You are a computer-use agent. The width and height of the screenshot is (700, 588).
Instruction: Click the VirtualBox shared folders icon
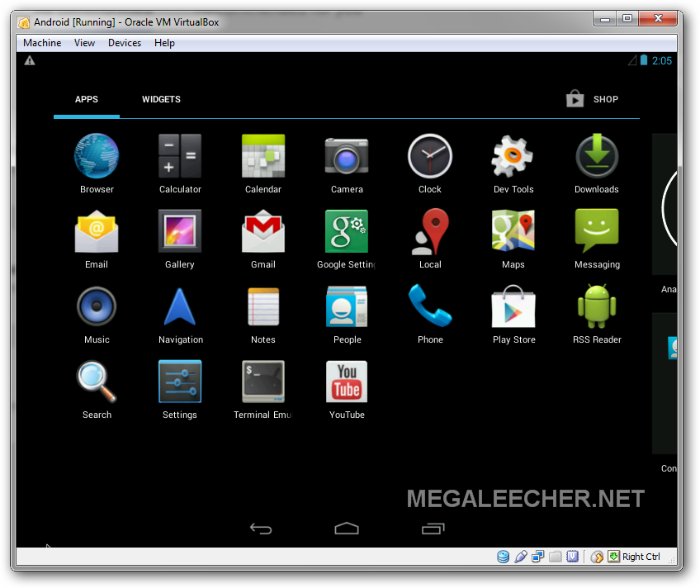pyautogui.click(x=556, y=557)
